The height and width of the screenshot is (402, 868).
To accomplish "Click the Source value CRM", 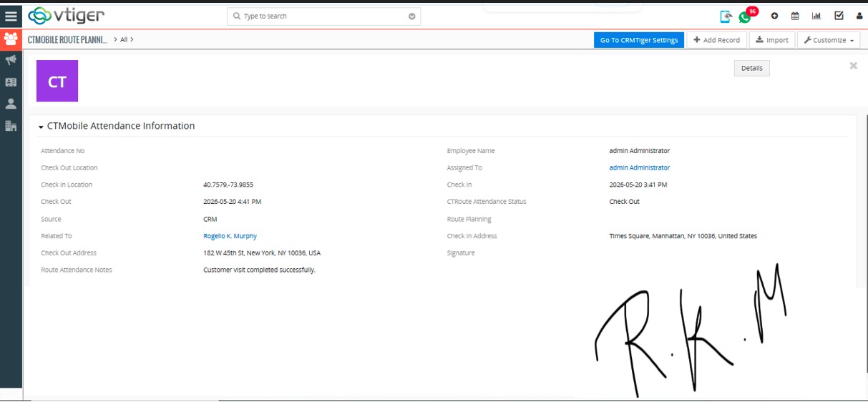I will 210,219.
